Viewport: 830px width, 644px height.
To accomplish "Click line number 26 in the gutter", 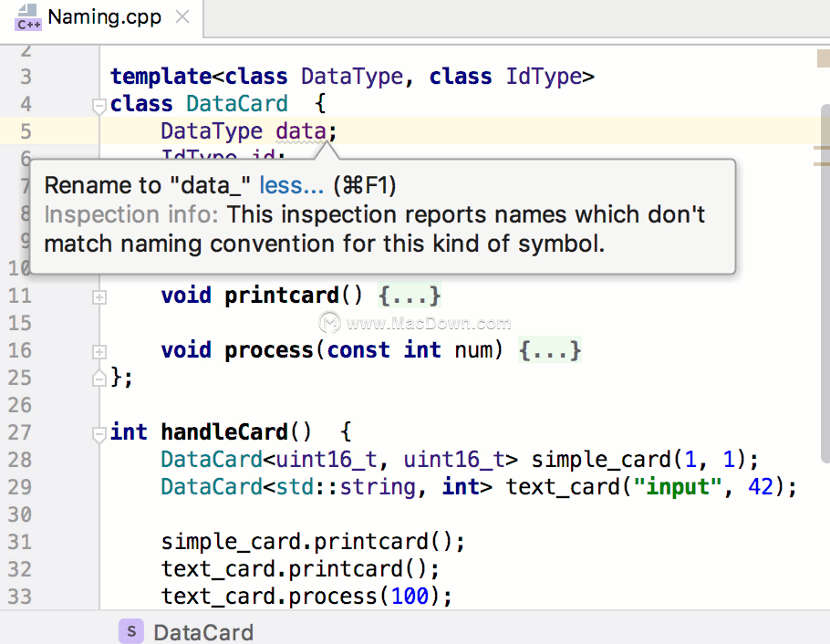I will [x=19, y=405].
